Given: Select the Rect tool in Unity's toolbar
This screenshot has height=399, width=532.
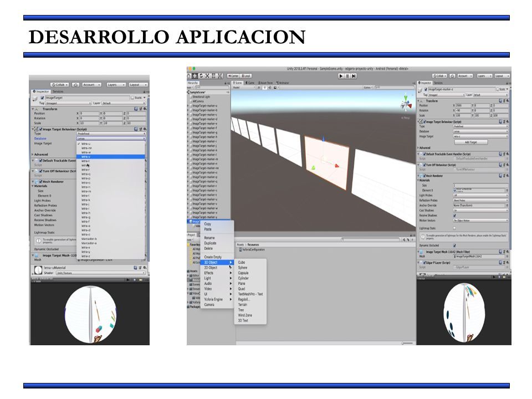Looking at the screenshot, I should [214, 76].
